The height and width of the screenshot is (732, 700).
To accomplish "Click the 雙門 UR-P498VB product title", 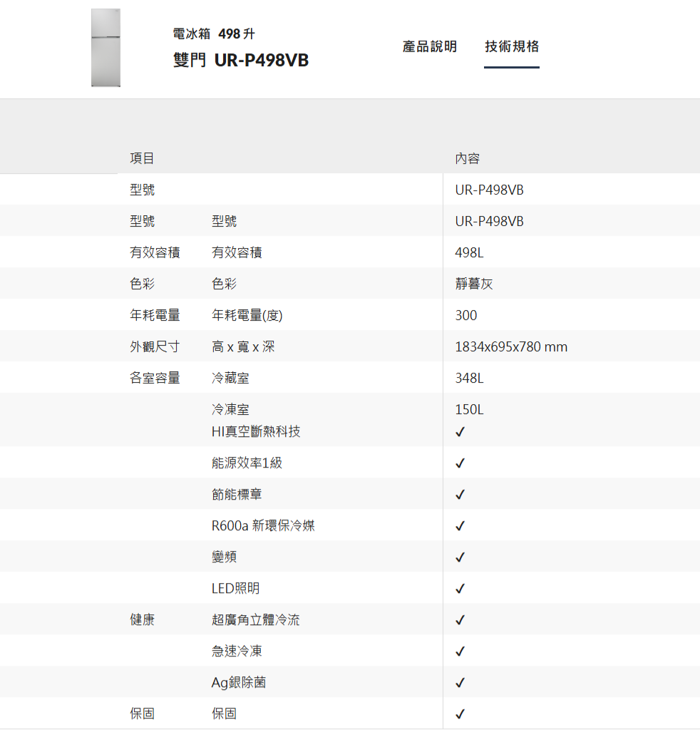I will click(x=241, y=61).
